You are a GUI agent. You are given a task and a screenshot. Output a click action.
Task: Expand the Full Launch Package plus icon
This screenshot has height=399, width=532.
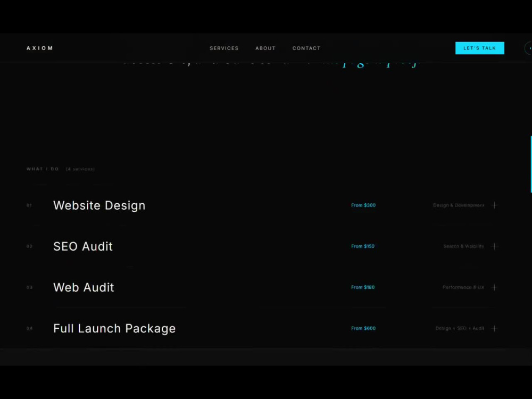coord(494,328)
